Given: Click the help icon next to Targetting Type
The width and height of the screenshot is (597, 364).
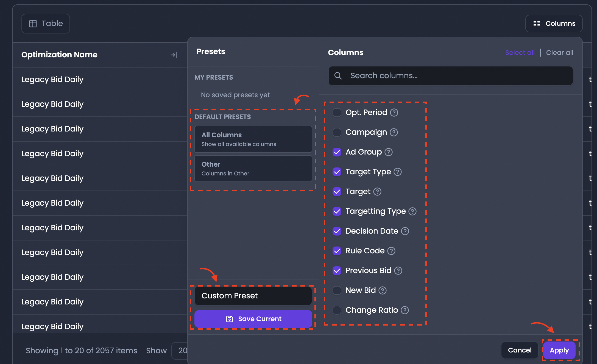Looking at the screenshot, I should click(412, 211).
